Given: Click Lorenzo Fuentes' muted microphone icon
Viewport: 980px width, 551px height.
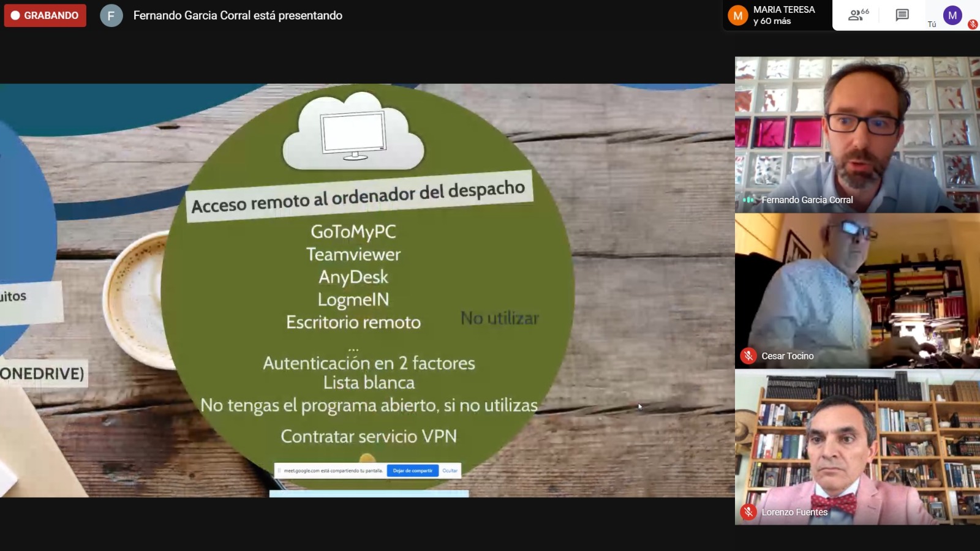Looking at the screenshot, I should tap(748, 512).
